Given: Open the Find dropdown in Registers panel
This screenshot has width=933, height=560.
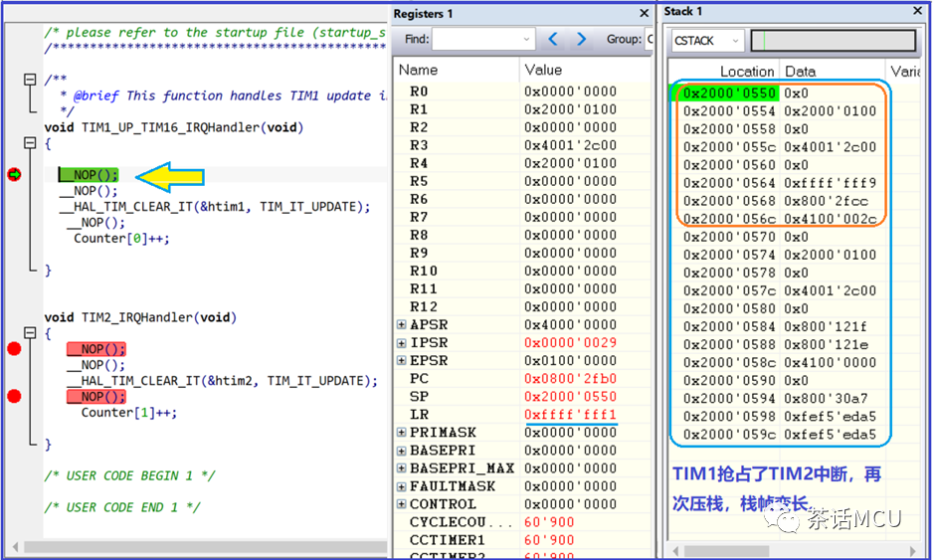Looking at the screenshot, I should click(x=526, y=39).
